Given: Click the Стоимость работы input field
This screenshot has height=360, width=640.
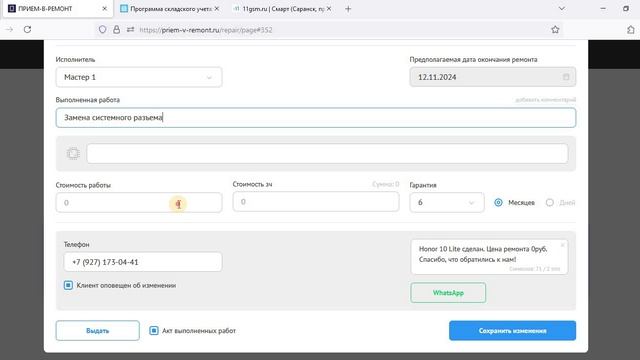Looking at the screenshot, I should point(139,202).
